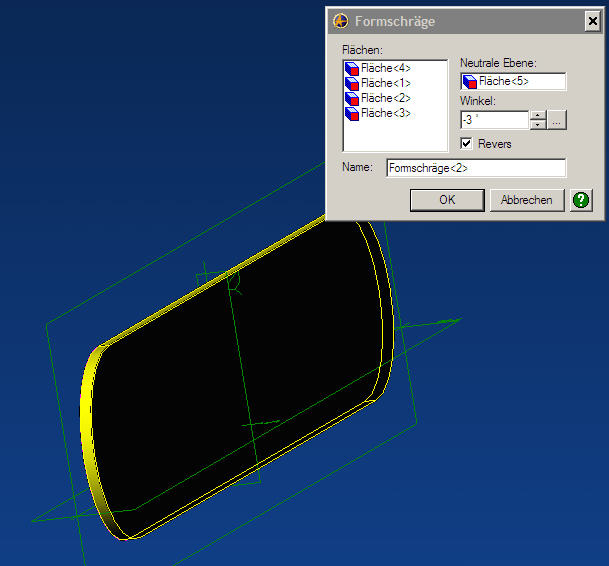Click the face icon beside Fläche<4>
This screenshot has width=609, height=566.
[352, 68]
